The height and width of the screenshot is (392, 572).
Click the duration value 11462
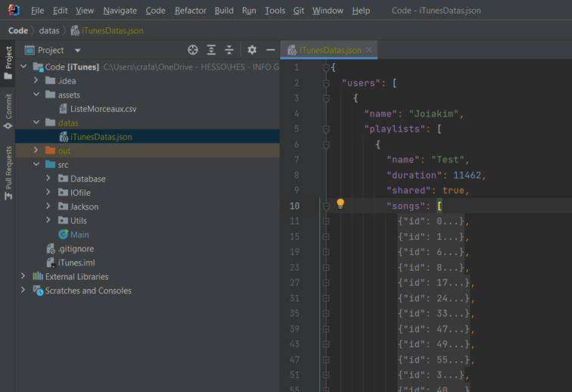(x=467, y=176)
